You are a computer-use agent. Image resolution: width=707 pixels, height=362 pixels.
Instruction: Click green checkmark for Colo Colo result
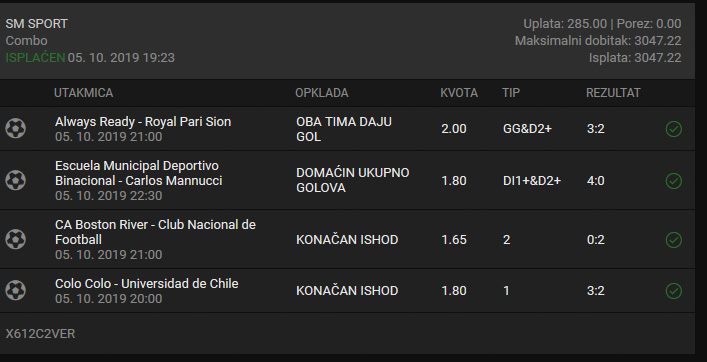click(x=674, y=291)
